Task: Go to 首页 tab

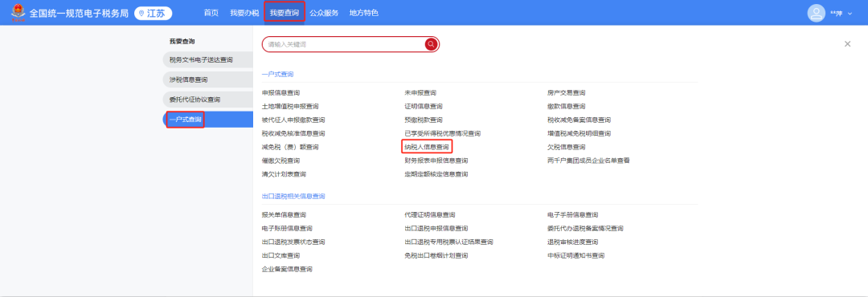Action: pyautogui.click(x=211, y=13)
